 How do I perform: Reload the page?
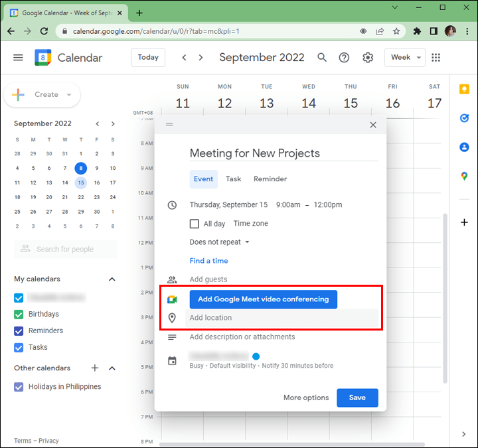(44, 31)
